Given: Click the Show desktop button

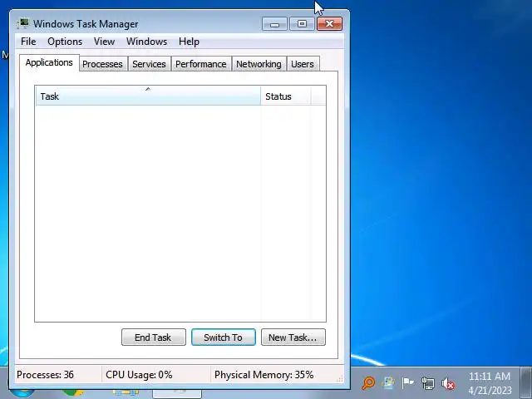Looking at the screenshot, I should point(526,382).
